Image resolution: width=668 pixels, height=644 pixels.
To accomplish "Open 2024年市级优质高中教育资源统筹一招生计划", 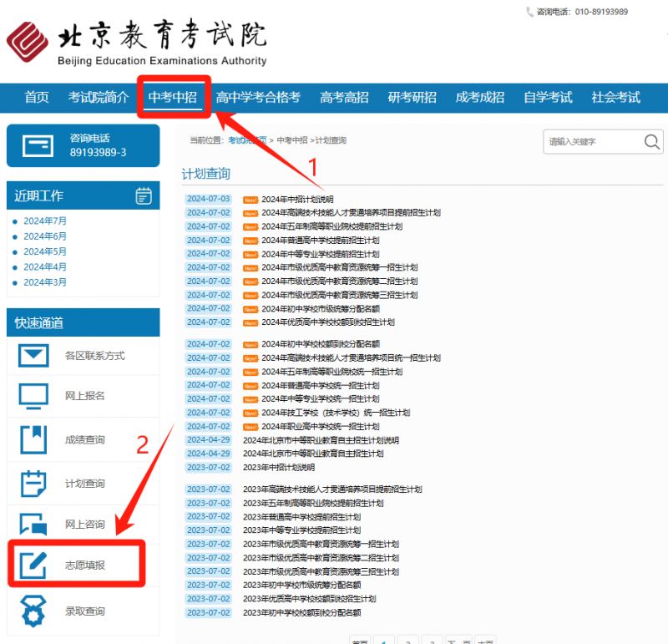I will [x=340, y=267].
